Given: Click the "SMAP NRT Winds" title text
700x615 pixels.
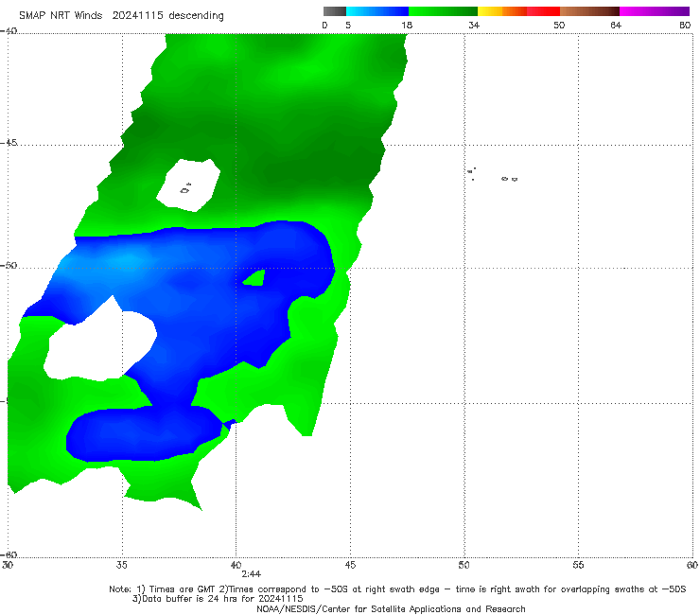Looking at the screenshot, I should click(x=61, y=15).
